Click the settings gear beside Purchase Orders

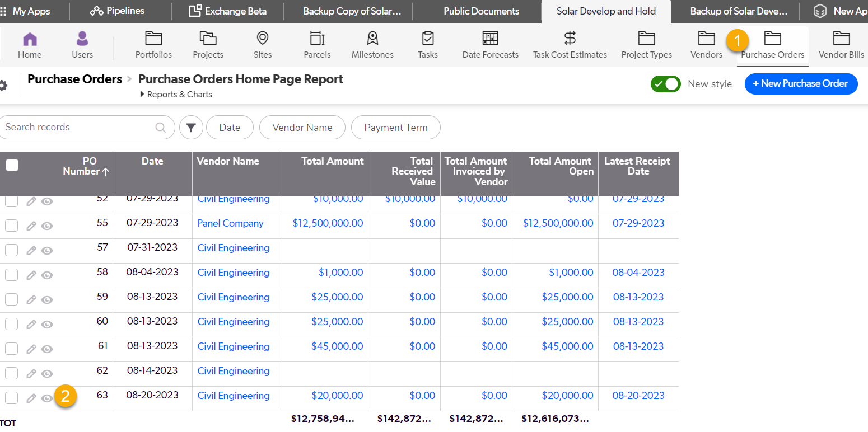[x=3, y=86]
